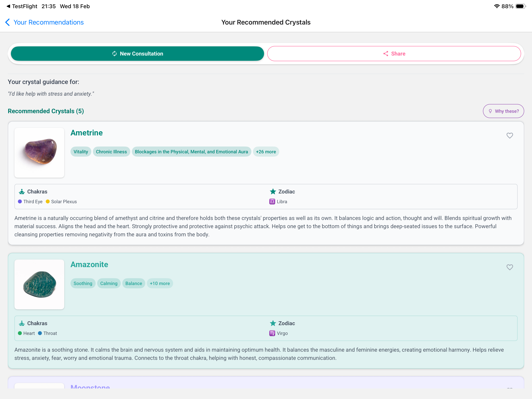Click the Virgo zodiac sign icon

click(x=272, y=333)
